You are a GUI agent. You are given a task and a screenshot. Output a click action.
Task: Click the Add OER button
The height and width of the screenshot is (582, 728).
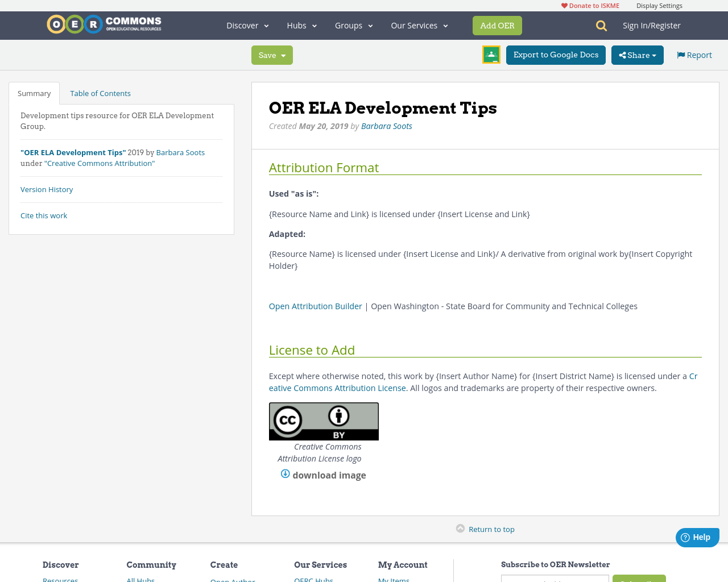point(497,26)
